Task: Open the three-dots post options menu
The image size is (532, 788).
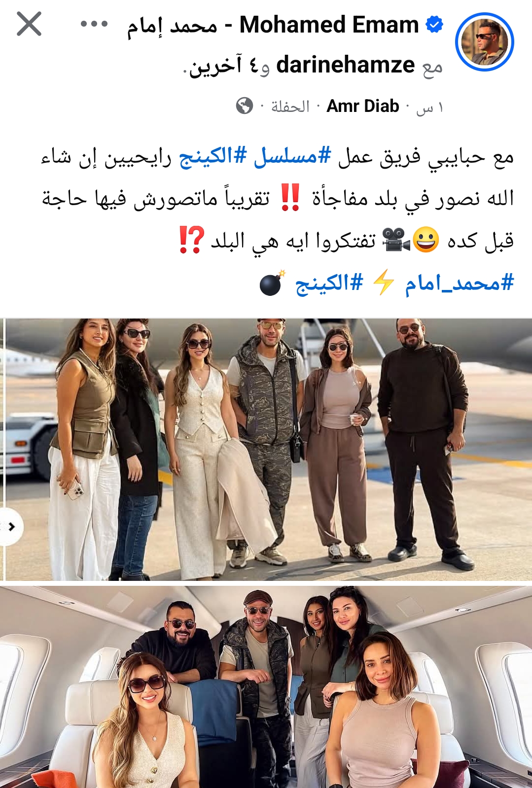Action: 94,24
